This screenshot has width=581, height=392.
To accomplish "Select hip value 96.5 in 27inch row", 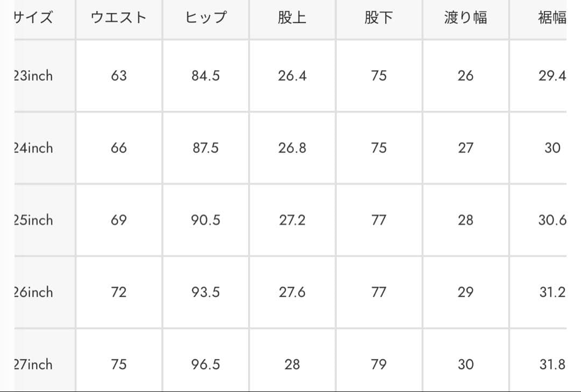I will 206,364.
